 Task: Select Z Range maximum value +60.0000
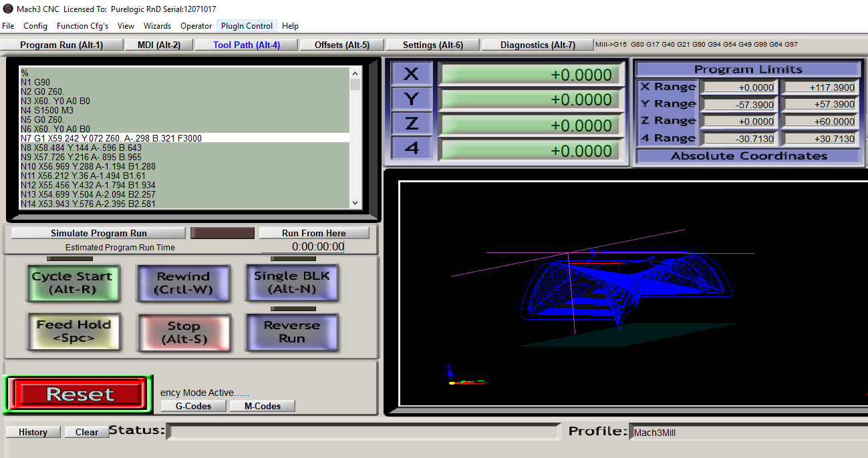click(819, 122)
